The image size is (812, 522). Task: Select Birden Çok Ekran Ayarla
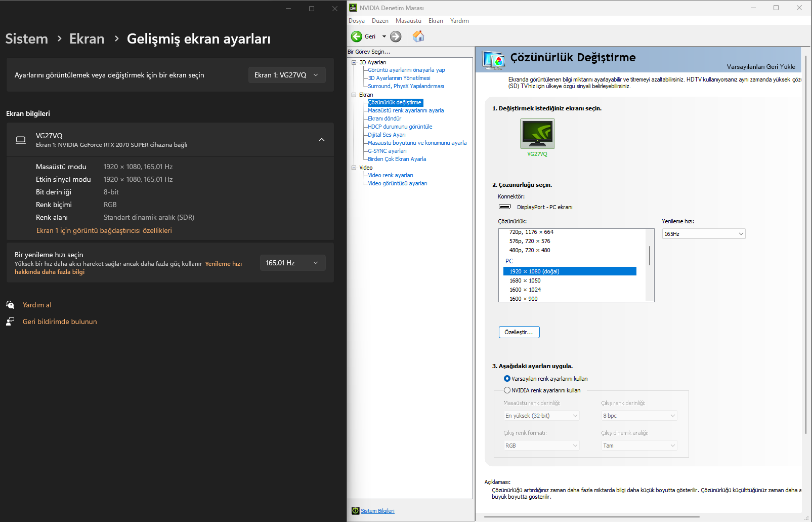(x=397, y=159)
